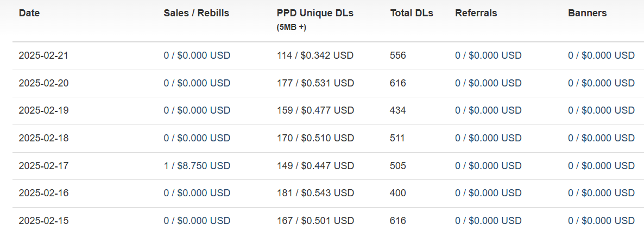Select the 2025-02-19 date cell
644x230 pixels.
tap(43, 110)
